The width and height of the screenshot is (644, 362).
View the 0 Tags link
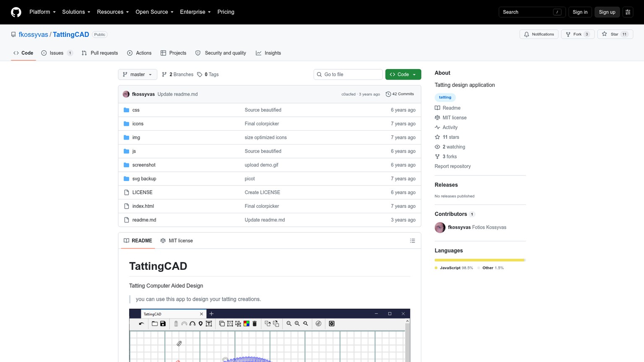pyautogui.click(x=208, y=75)
